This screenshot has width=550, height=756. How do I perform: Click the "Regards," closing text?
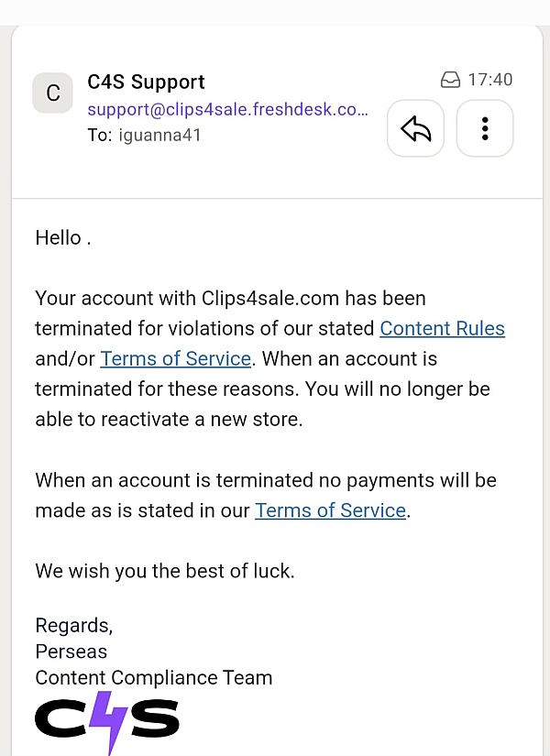pos(74,625)
